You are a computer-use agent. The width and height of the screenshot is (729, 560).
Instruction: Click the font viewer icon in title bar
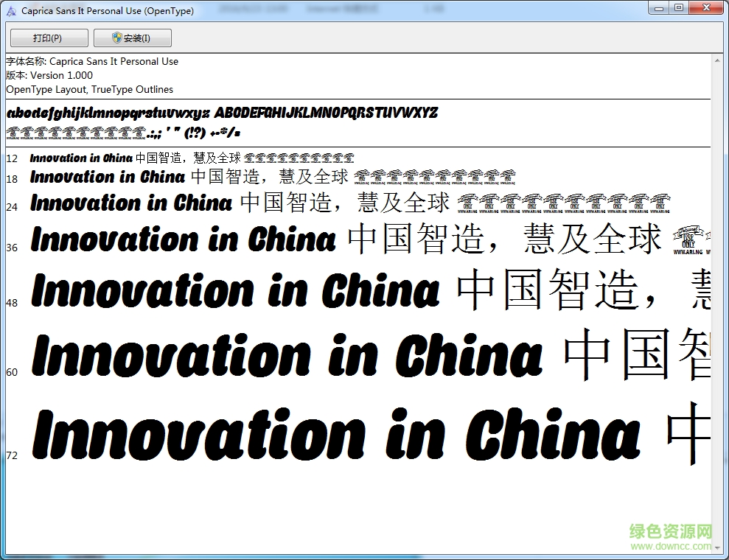coord(11,11)
